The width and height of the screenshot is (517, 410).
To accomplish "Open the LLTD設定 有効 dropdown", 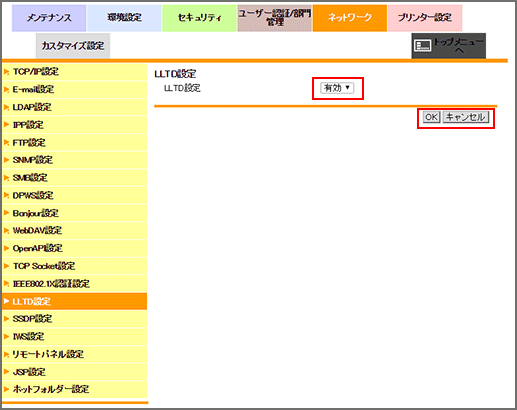I will (x=337, y=88).
